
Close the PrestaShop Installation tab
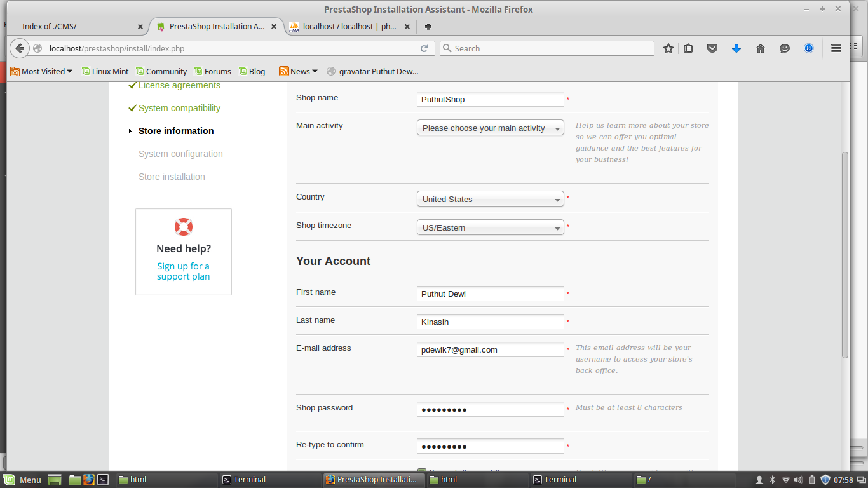tap(274, 27)
